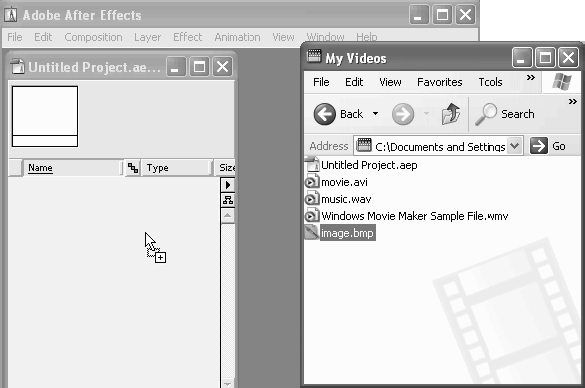Select Windows Movie Maker Sample File.wmv

pyautogui.click(x=414, y=216)
